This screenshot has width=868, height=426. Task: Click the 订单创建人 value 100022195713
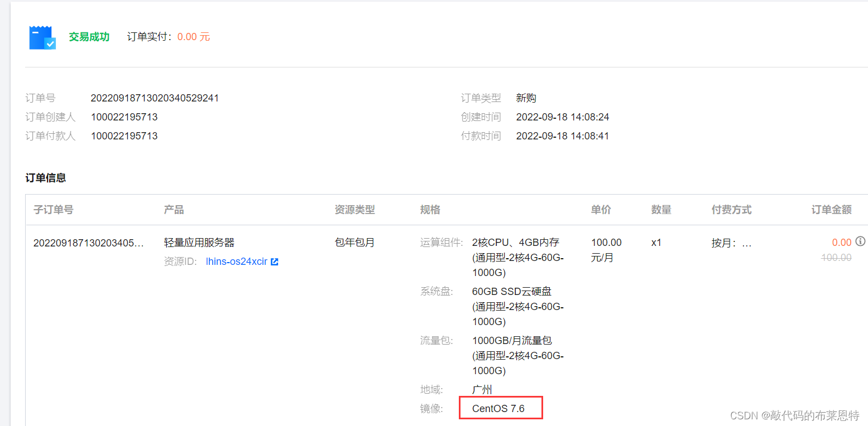click(124, 117)
